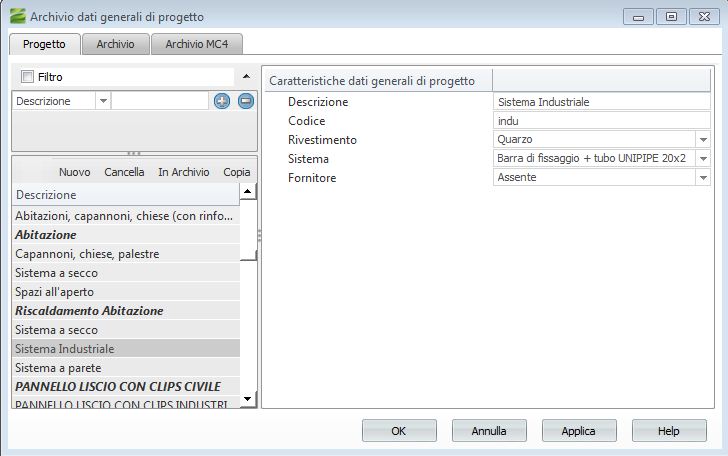Click the Sistema property label
The image size is (728, 456).
tap(308, 159)
